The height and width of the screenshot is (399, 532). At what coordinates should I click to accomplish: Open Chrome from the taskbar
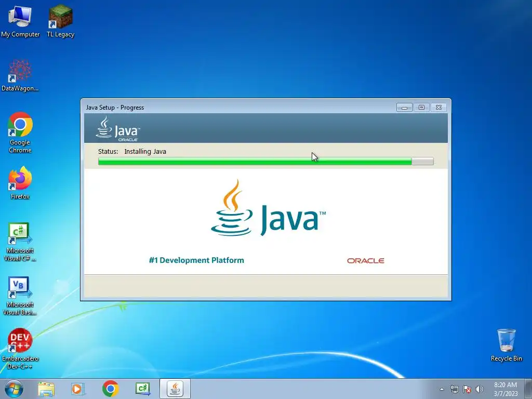110,389
